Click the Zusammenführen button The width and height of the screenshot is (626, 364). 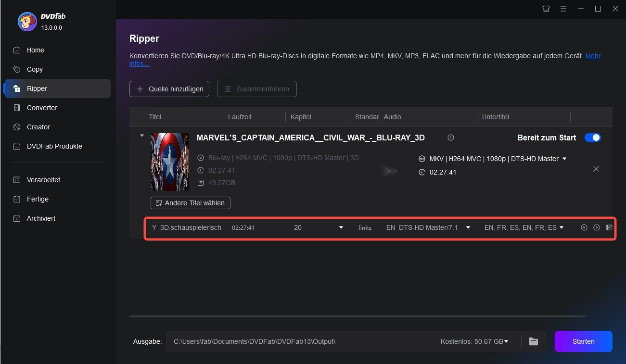click(256, 89)
